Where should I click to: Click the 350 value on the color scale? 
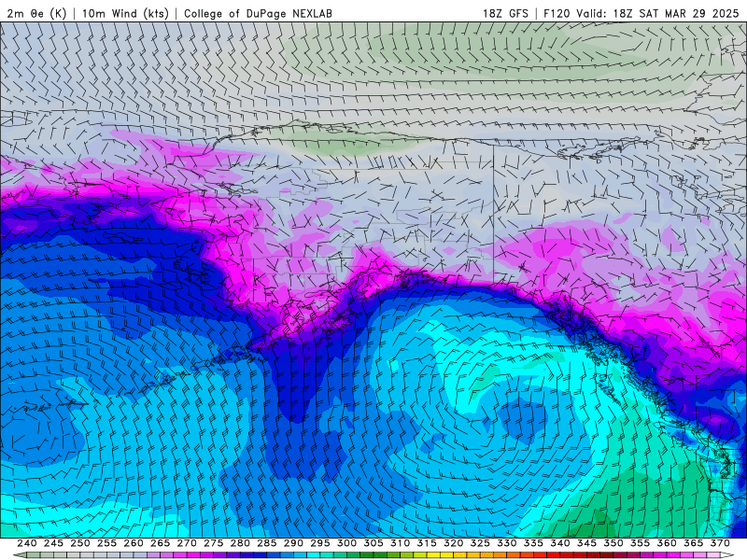pyautogui.click(x=613, y=543)
